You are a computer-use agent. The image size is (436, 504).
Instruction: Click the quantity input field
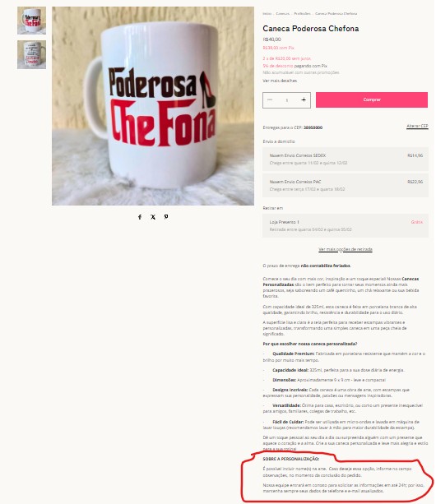coord(286,100)
